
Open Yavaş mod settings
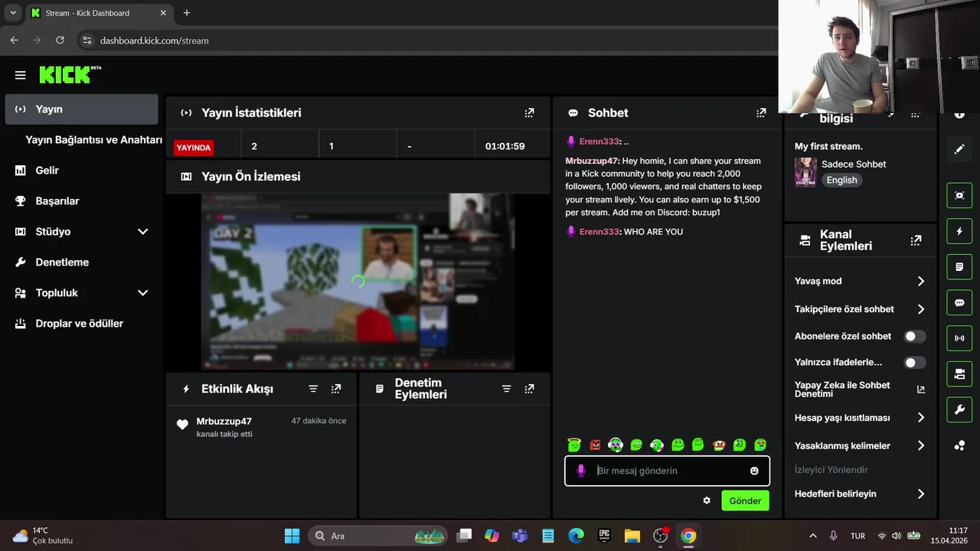pos(860,281)
